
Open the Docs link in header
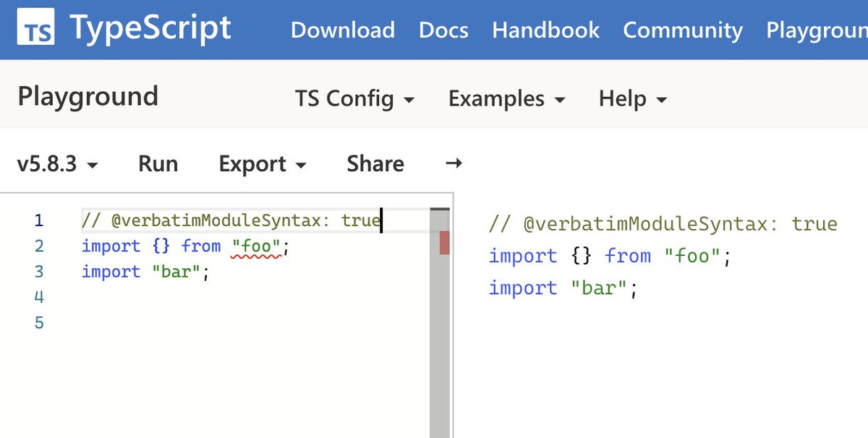click(x=443, y=30)
